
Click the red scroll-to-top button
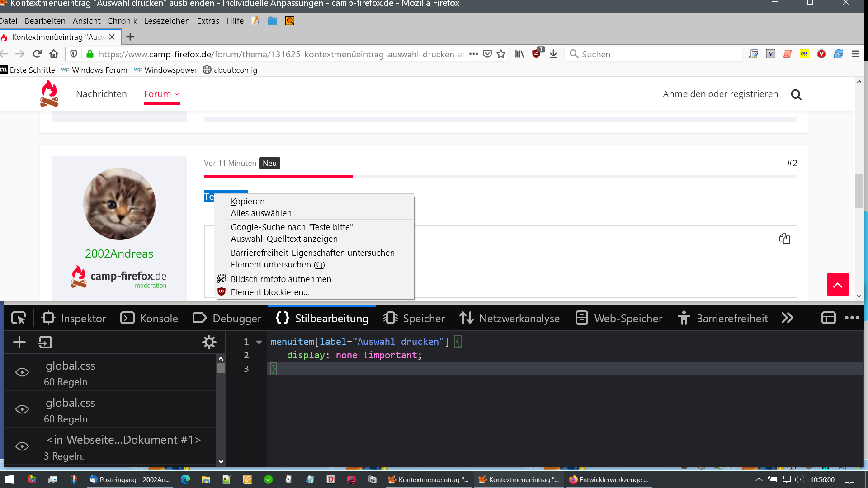pos(837,285)
